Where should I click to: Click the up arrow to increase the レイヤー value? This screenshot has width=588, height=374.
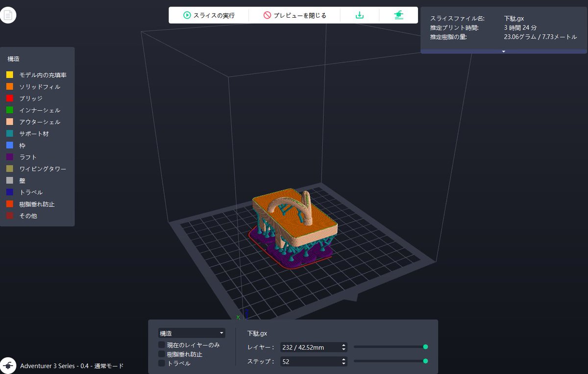[x=343, y=344]
